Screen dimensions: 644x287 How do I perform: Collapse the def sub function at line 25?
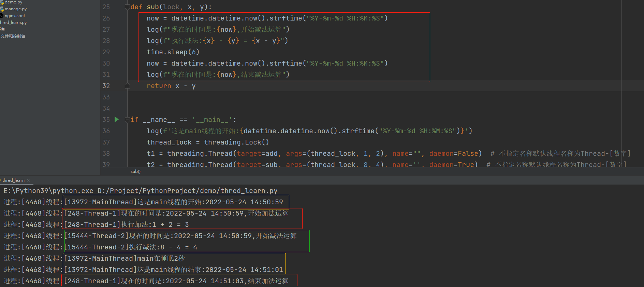[x=127, y=7]
